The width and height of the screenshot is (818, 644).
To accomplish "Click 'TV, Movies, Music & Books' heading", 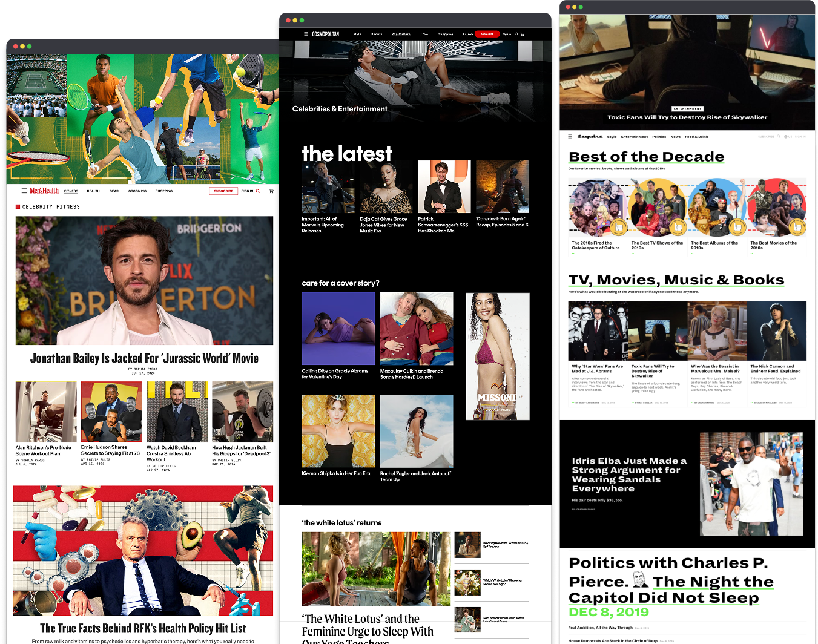I will [676, 280].
